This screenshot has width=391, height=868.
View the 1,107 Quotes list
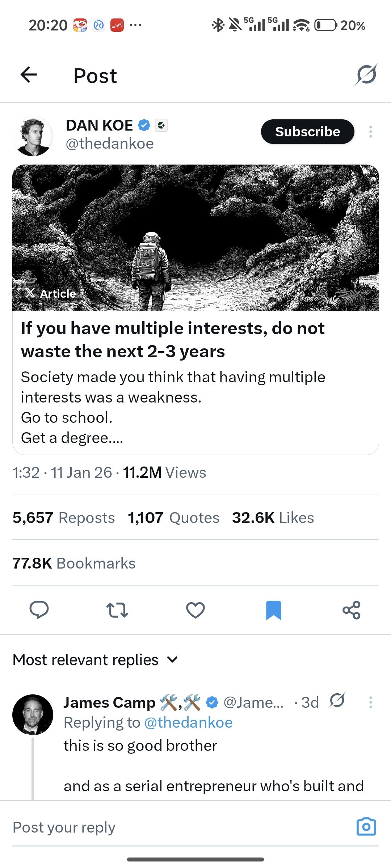click(x=173, y=518)
